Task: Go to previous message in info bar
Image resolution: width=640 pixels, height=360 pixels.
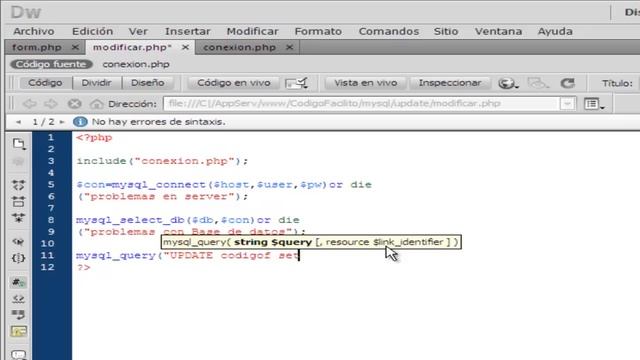Action: click(x=18, y=122)
